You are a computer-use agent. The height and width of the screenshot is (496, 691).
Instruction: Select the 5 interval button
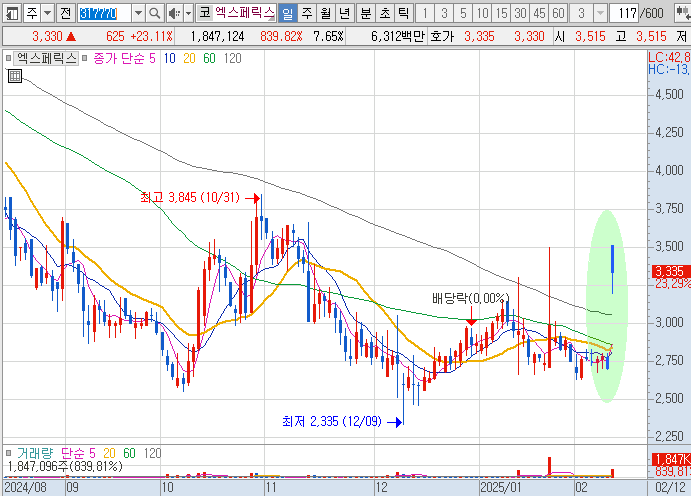pos(463,13)
